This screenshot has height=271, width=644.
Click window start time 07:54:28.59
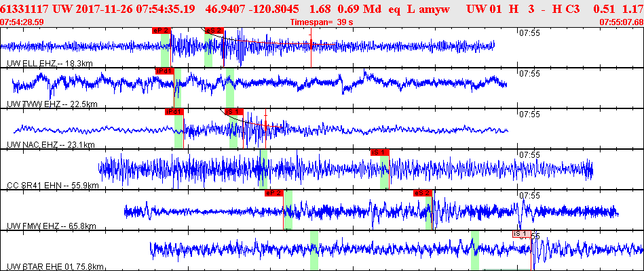20,22
